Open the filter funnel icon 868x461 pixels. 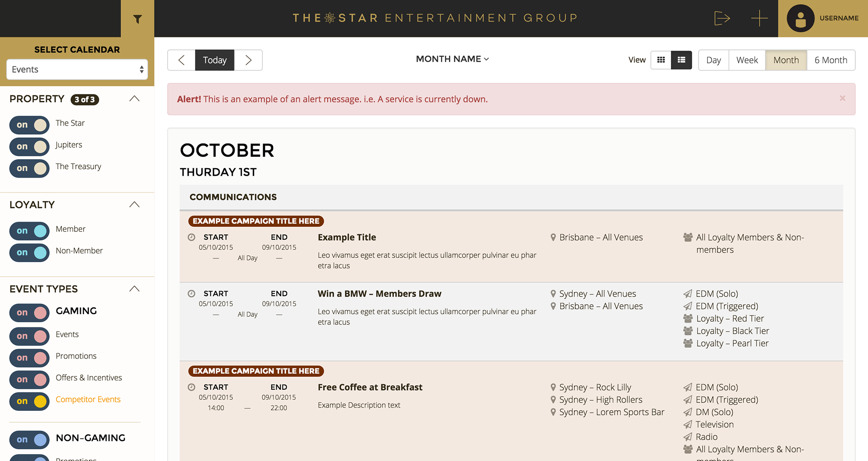click(x=137, y=19)
